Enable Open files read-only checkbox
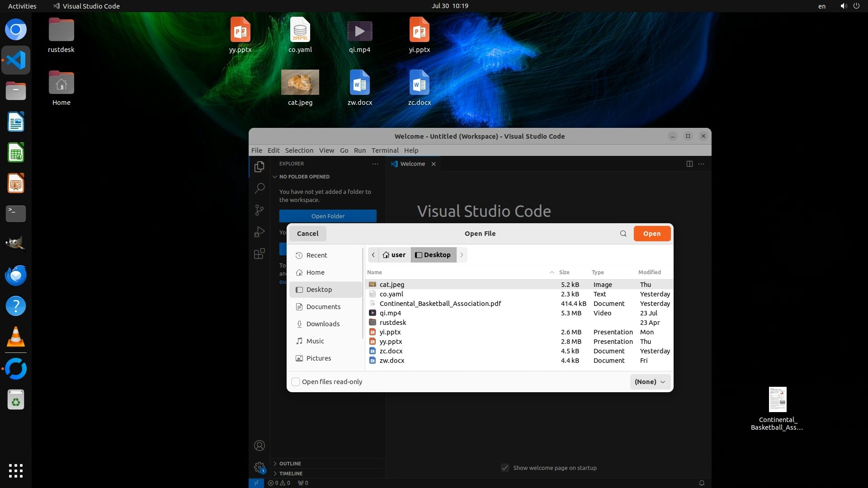Viewport: 868px width, 488px height. coord(296,382)
